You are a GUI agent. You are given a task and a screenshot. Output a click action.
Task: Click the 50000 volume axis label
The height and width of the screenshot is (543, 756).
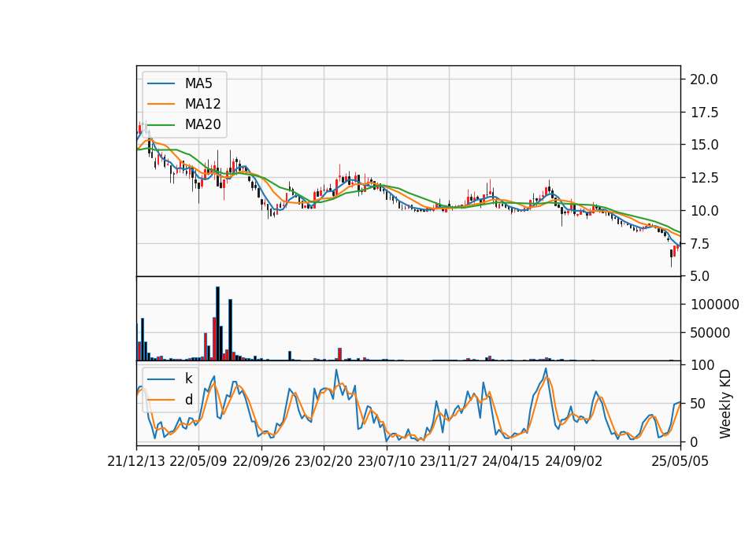tap(710, 333)
